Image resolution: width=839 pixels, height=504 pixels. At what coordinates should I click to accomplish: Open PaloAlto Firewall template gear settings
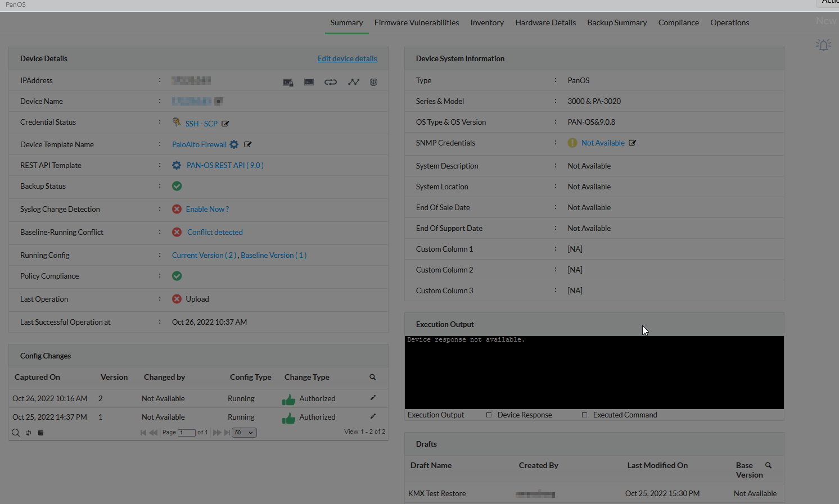pos(234,144)
